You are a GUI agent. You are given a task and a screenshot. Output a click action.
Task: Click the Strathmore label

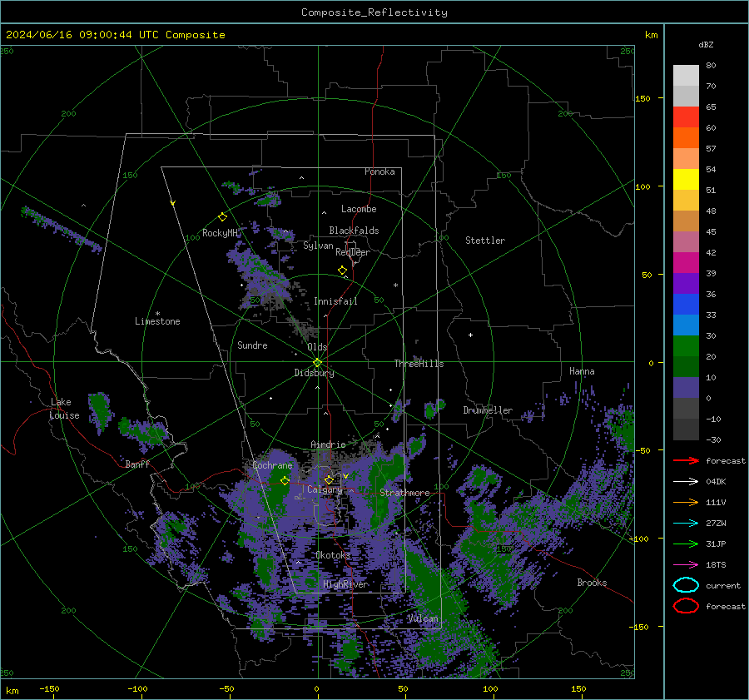point(404,493)
